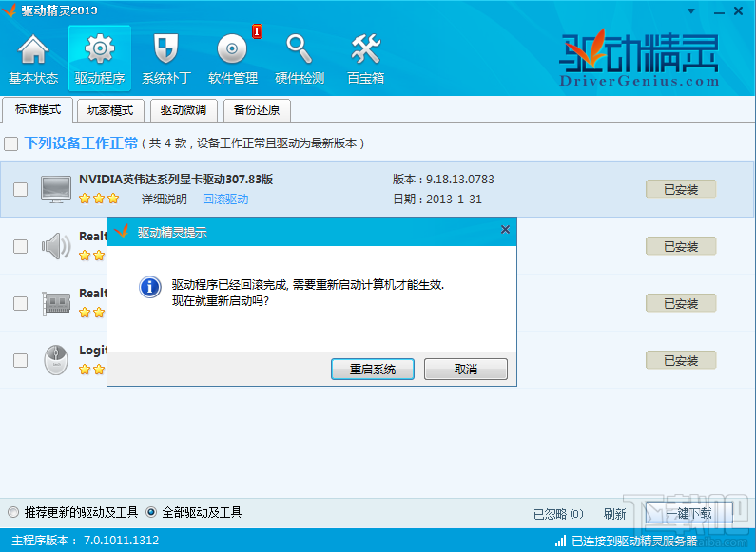Screen dimensions: 756x552
Task: Click 已安装 button for the sound card row
Action: pyautogui.click(x=681, y=246)
